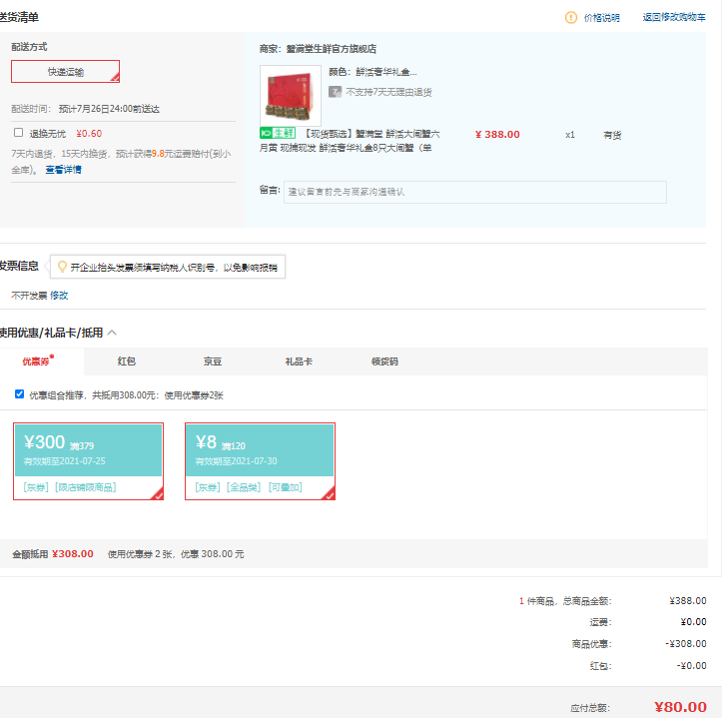The image size is (728, 718).
Task: Switch to the 礼品卡 gift card tab
Action: (299, 361)
